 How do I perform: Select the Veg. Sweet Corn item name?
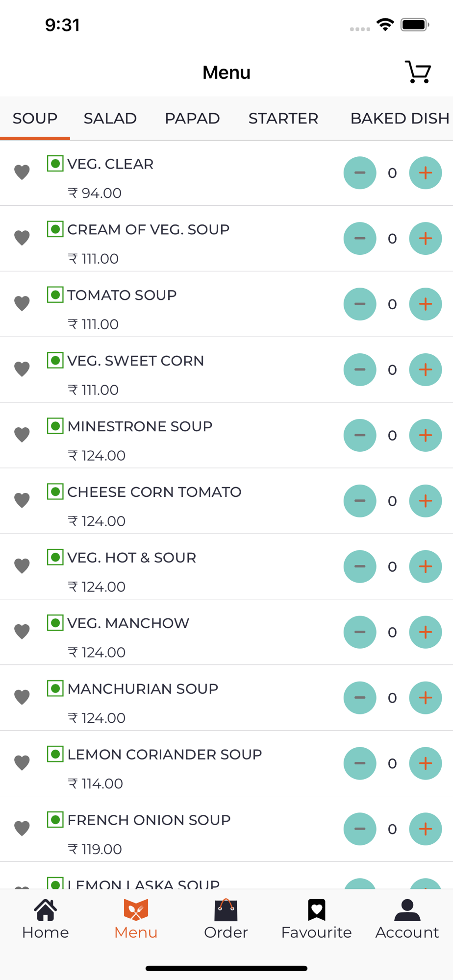135,361
